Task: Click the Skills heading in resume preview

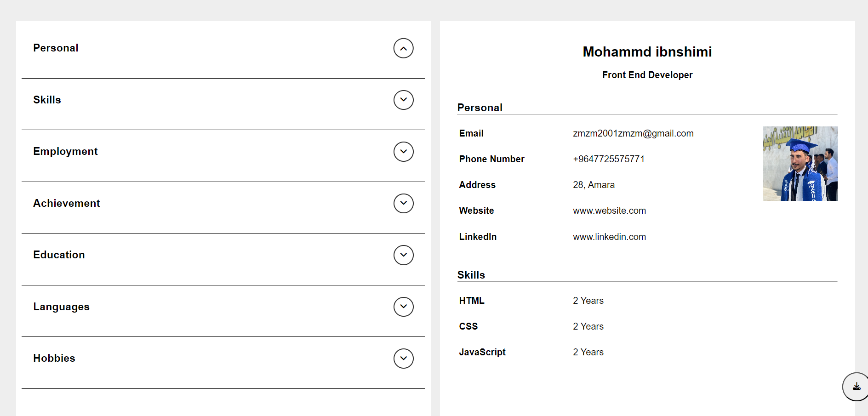Action: (x=471, y=275)
